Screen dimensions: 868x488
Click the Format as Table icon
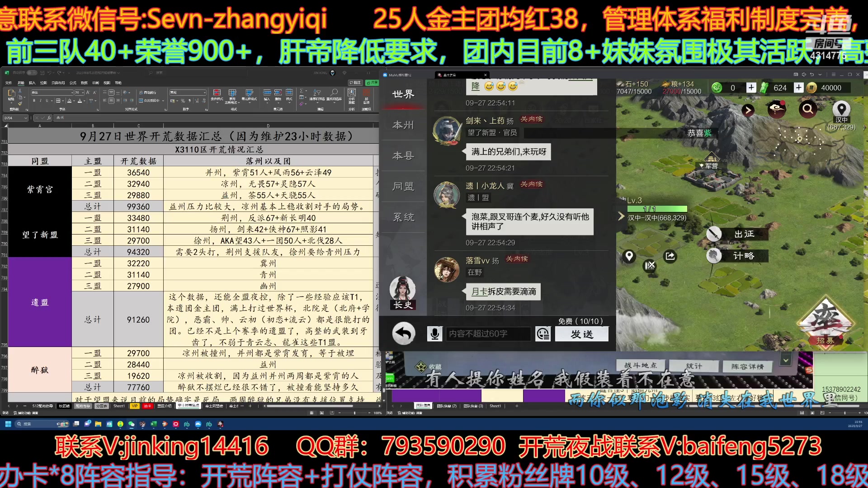[232, 93]
